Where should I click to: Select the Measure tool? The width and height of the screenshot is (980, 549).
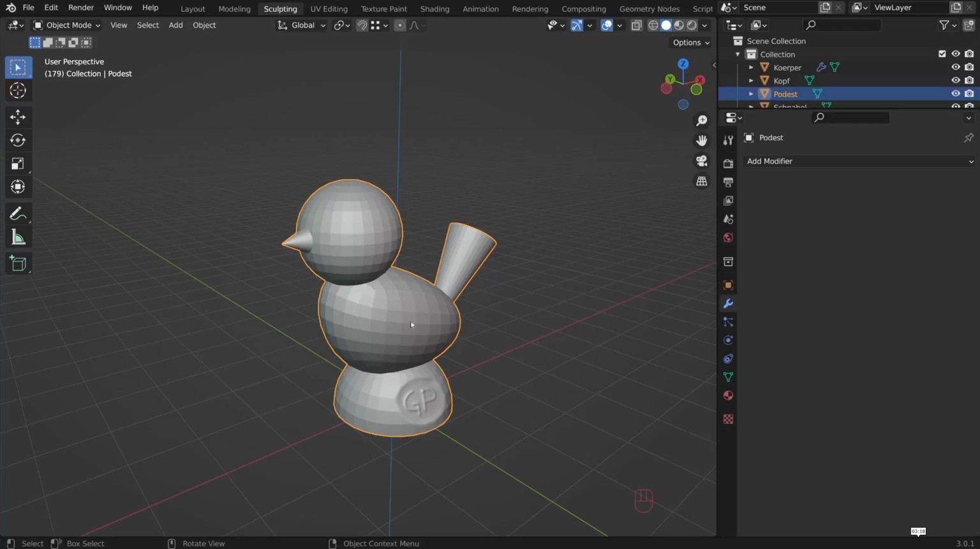[18, 238]
